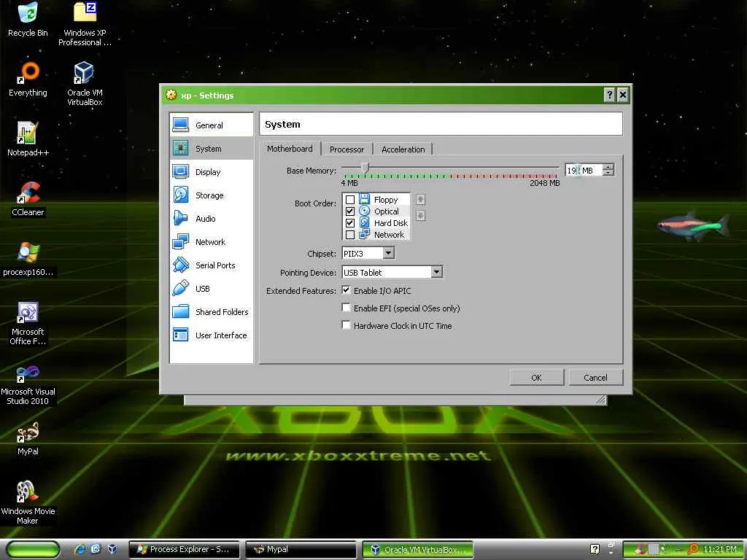Switch to Process Explorer taskbar button
The height and width of the screenshot is (560, 747).
[x=185, y=550]
